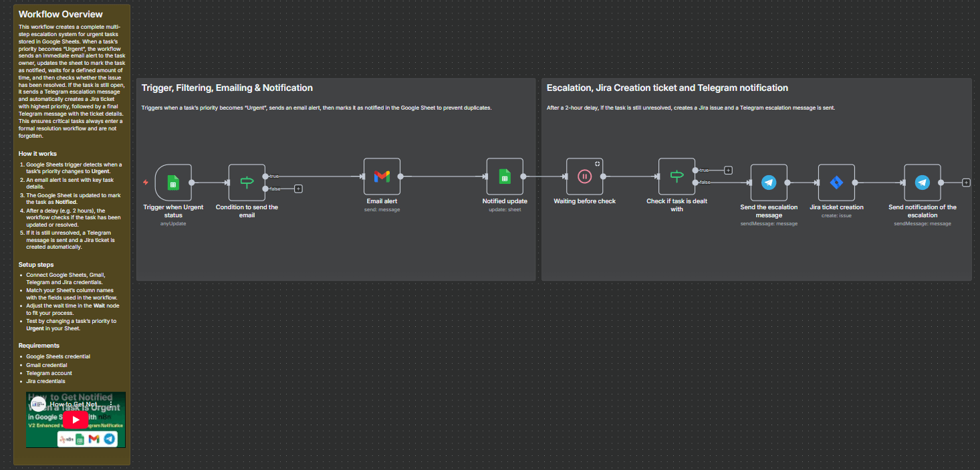Click the true output handle of Condition node
This screenshot has width=980, height=470.
point(265,177)
